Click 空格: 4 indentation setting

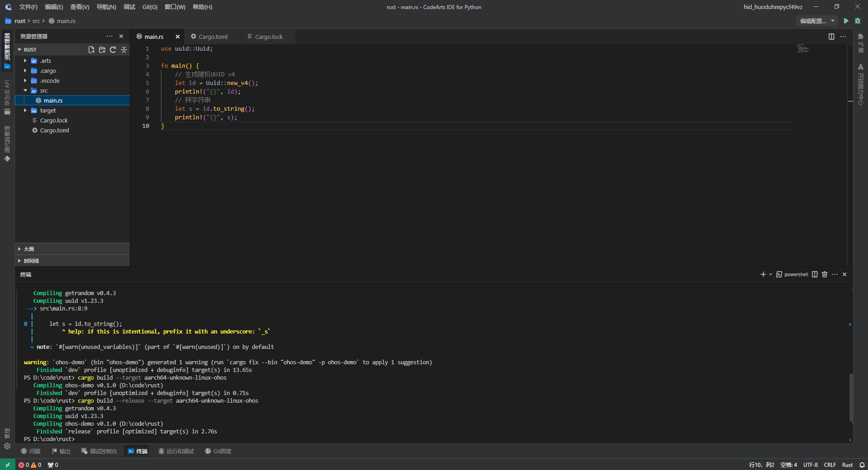(x=788, y=465)
